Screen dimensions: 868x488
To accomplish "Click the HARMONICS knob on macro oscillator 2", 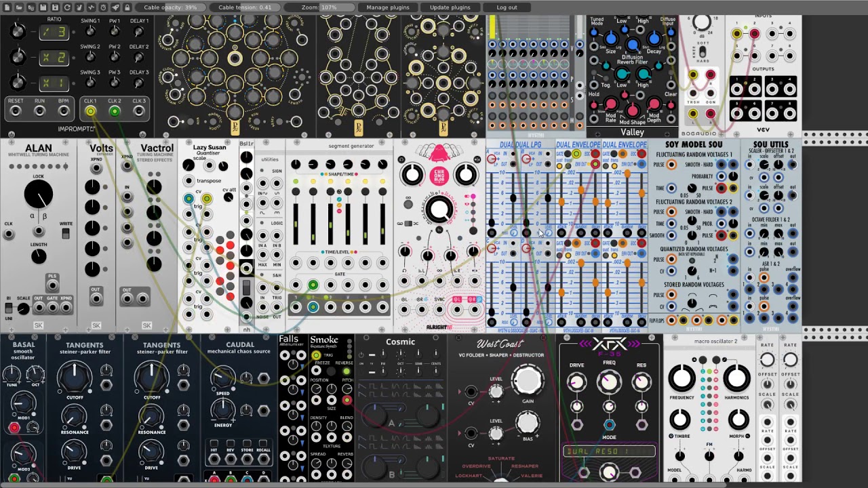I will (736, 380).
